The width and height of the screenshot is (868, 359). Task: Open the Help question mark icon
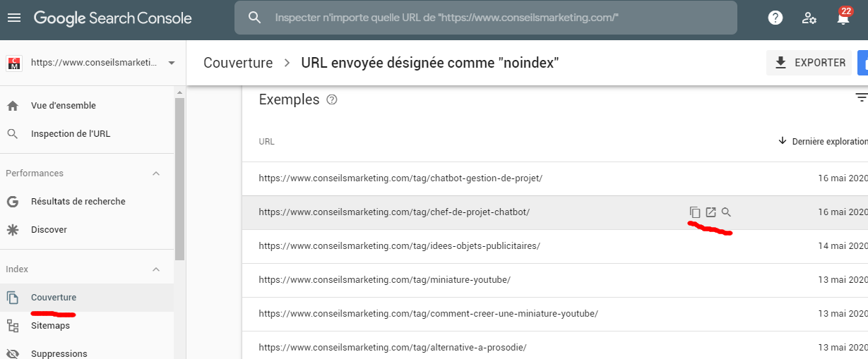click(775, 18)
